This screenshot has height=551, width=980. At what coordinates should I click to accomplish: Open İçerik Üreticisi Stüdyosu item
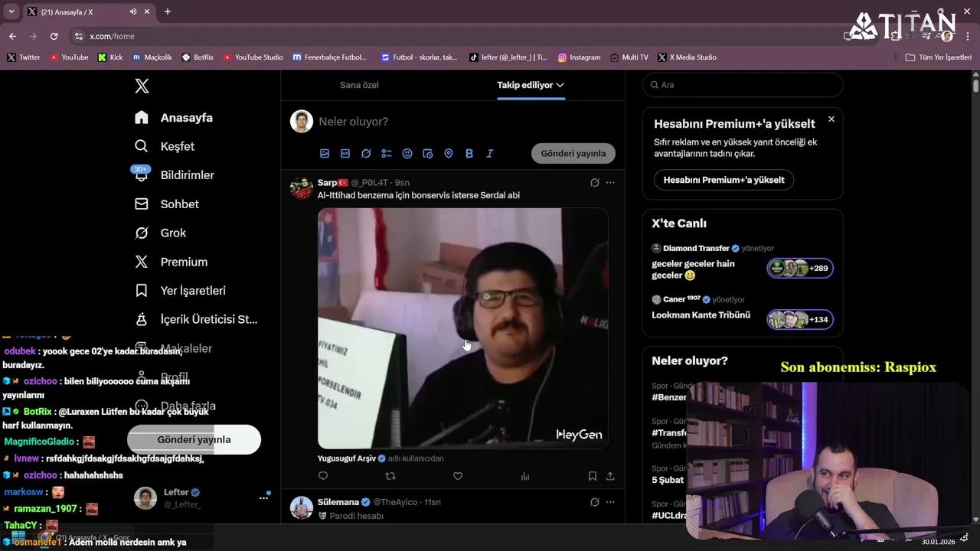(x=196, y=319)
